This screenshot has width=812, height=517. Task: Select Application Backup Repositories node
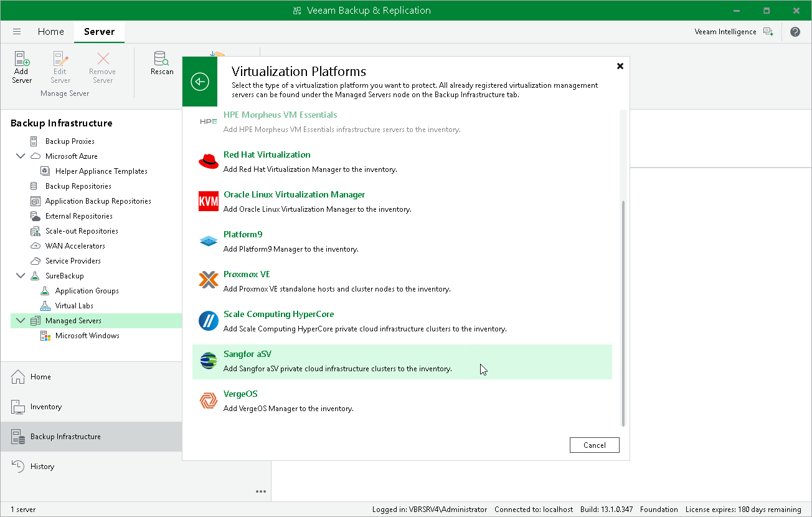tap(98, 201)
